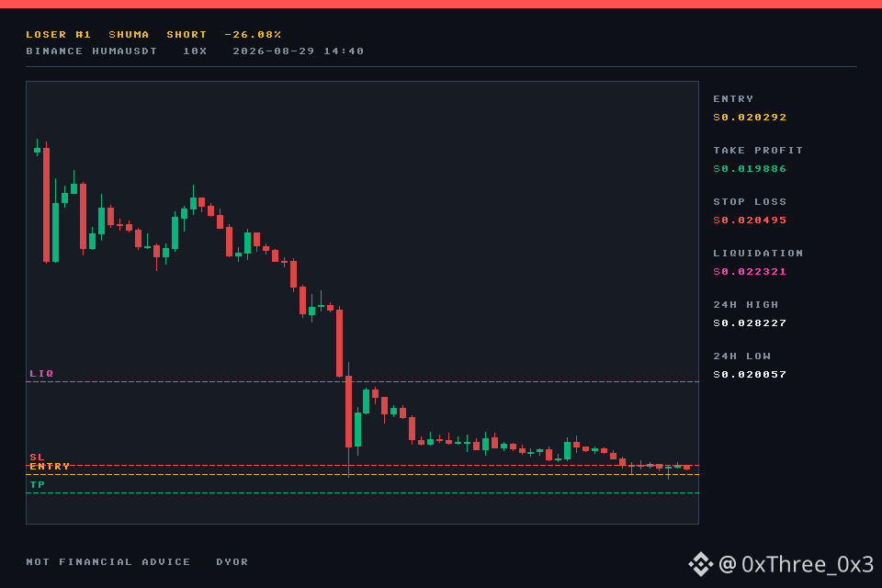Click the TAKE PROFIT heading
This screenshot has height=588, width=882.
coord(758,151)
